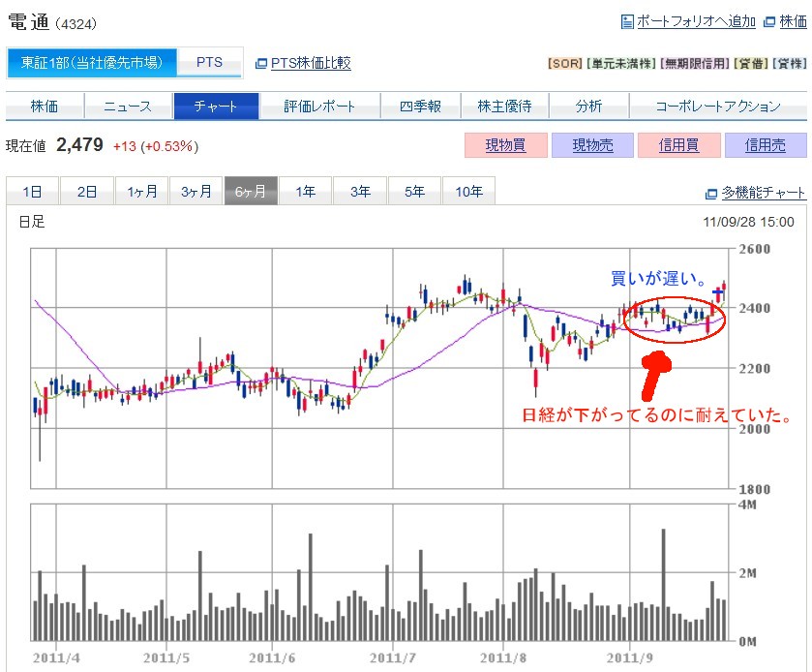The height and width of the screenshot is (672, 812).
Task: Open the 株価 link at top right
Action: [x=793, y=21]
